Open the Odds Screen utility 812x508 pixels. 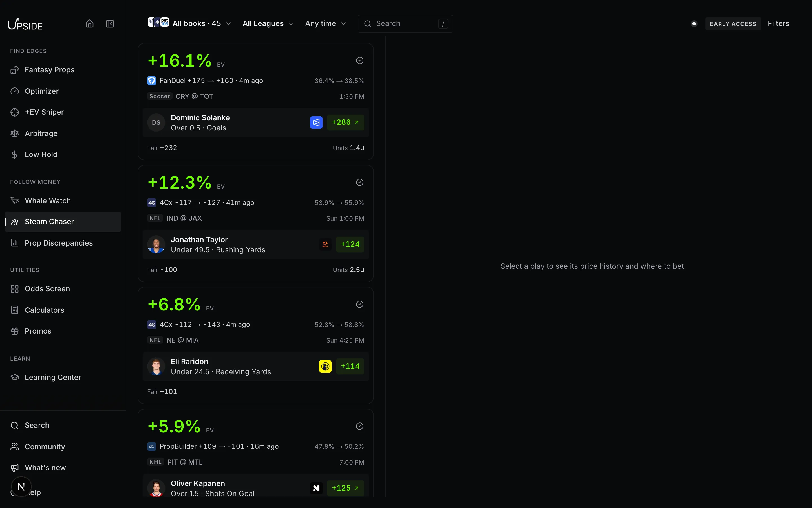coord(63,289)
